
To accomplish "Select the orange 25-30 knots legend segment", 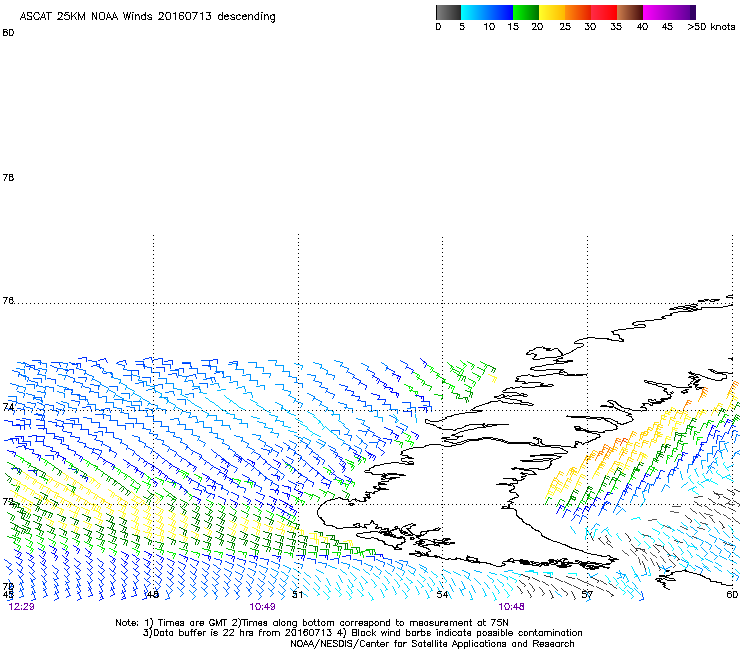I will [578, 12].
